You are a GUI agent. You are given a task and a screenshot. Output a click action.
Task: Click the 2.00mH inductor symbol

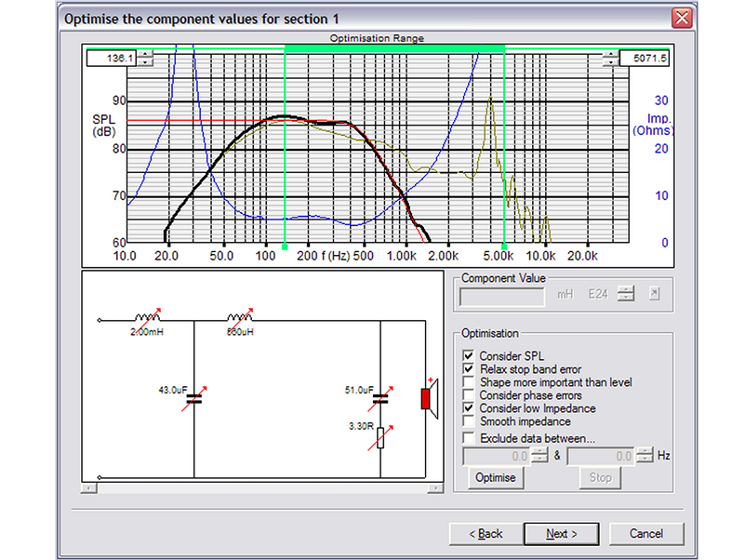[146, 319]
